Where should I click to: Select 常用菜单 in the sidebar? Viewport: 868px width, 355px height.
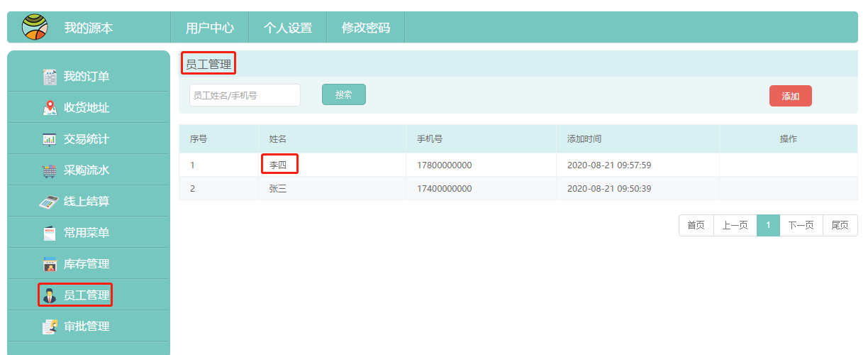88,233
